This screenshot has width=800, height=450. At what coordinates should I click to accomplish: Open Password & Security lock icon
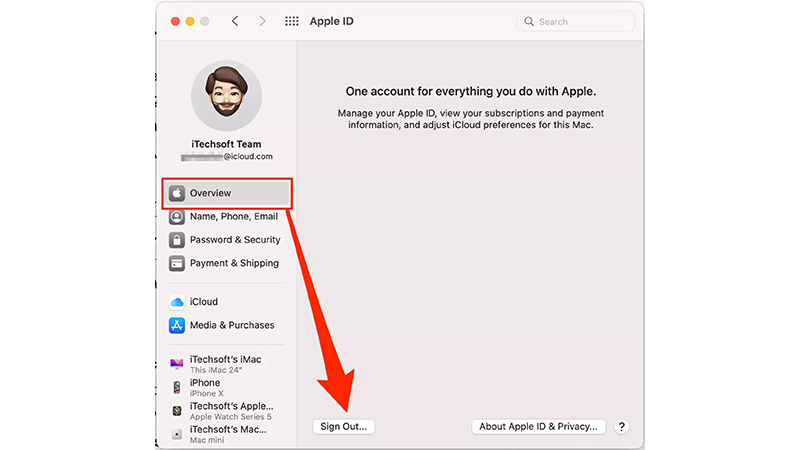pos(177,240)
